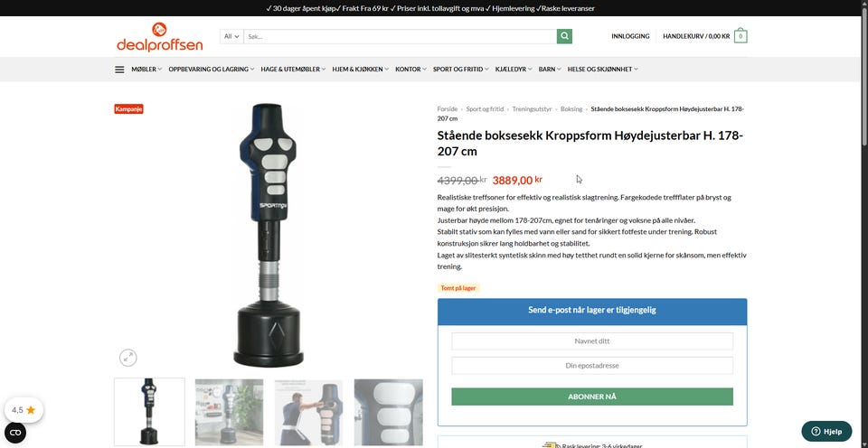The image size is (868, 448).
Task: Open the Helse og skjønnhet menu item
Action: pyautogui.click(x=603, y=70)
